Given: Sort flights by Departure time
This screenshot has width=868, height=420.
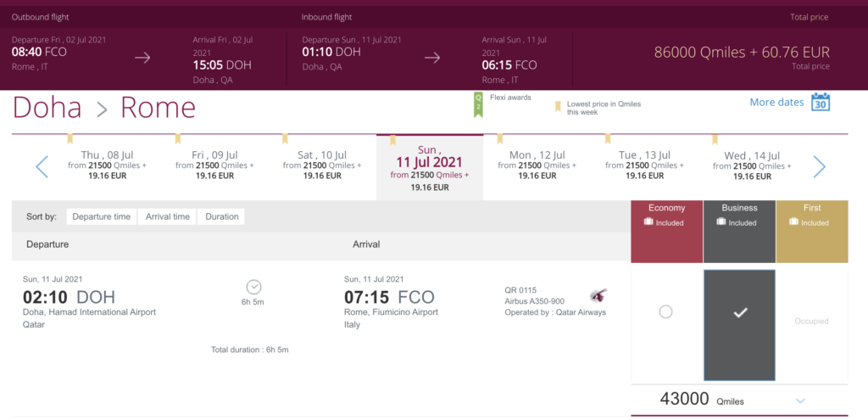Looking at the screenshot, I should (x=102, y=216).
